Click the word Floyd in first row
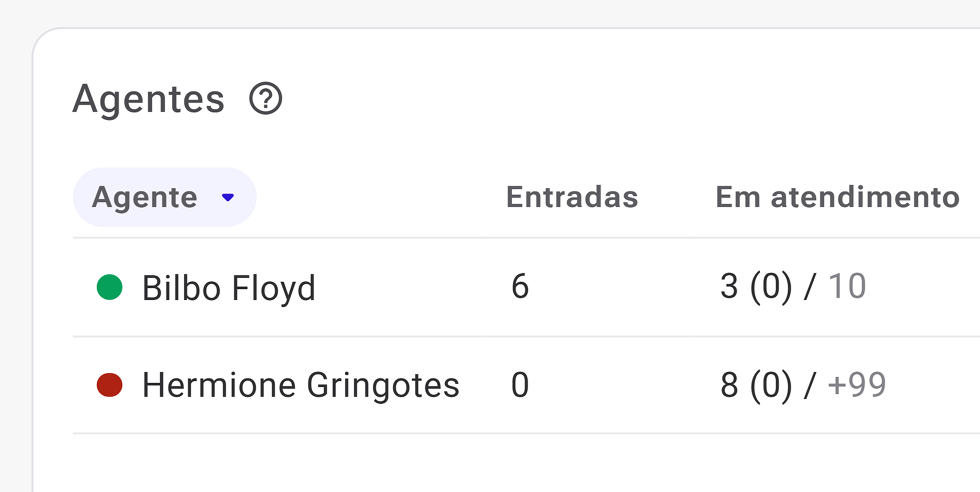 273,288
